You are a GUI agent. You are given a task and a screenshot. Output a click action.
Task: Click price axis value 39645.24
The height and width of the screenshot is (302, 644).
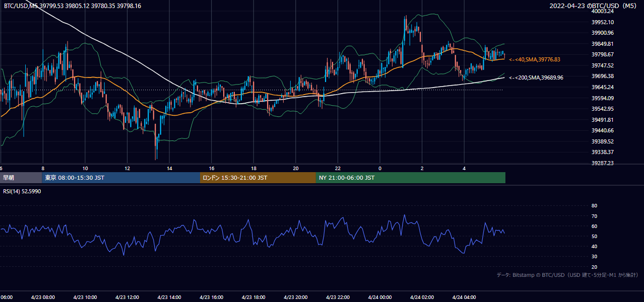602,87
